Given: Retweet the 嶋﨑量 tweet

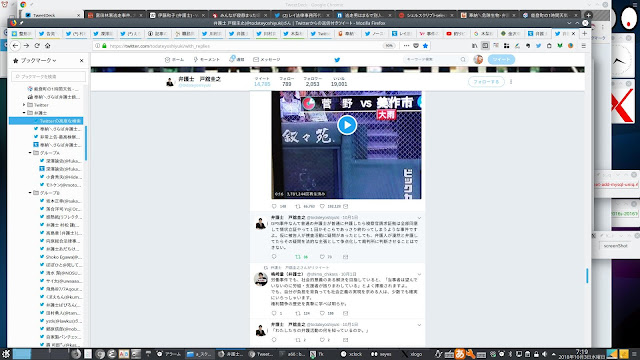Looking at the screenshot, I should point(302,313).
